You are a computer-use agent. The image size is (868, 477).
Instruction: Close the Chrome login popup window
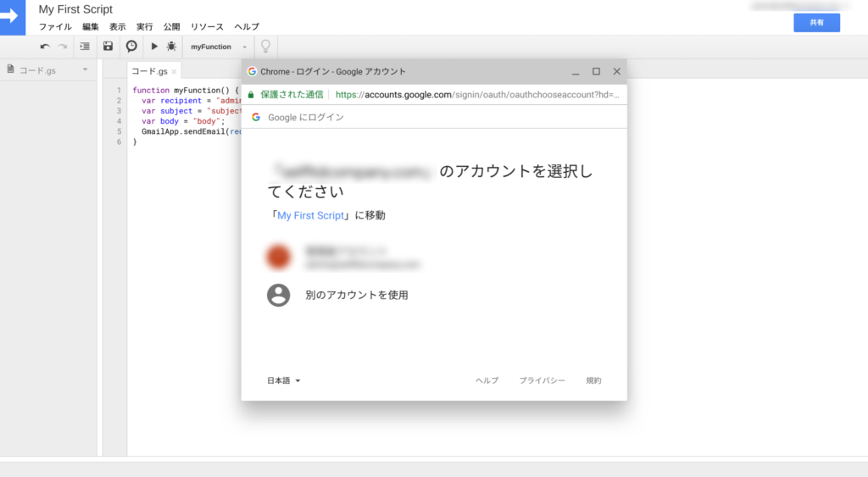[x=617, y=71]
